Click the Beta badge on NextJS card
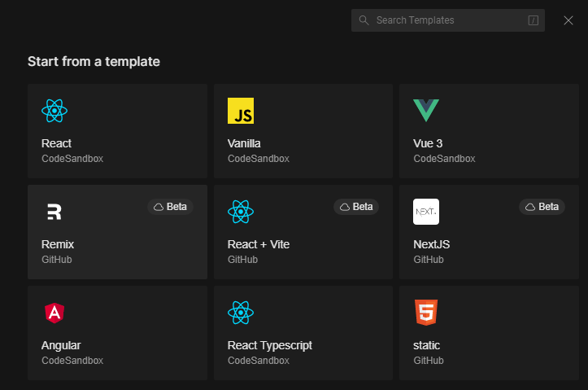 click(542, 207)
